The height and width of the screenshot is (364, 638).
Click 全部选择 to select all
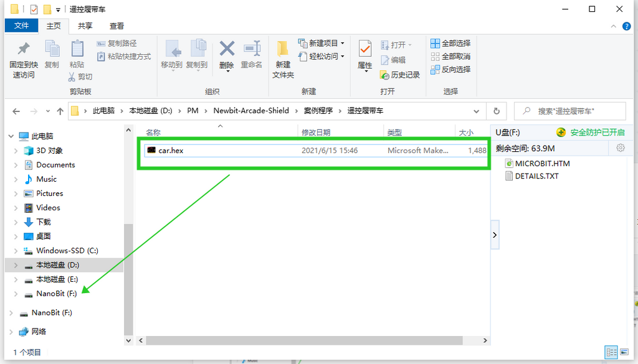(x=450, y=43)
